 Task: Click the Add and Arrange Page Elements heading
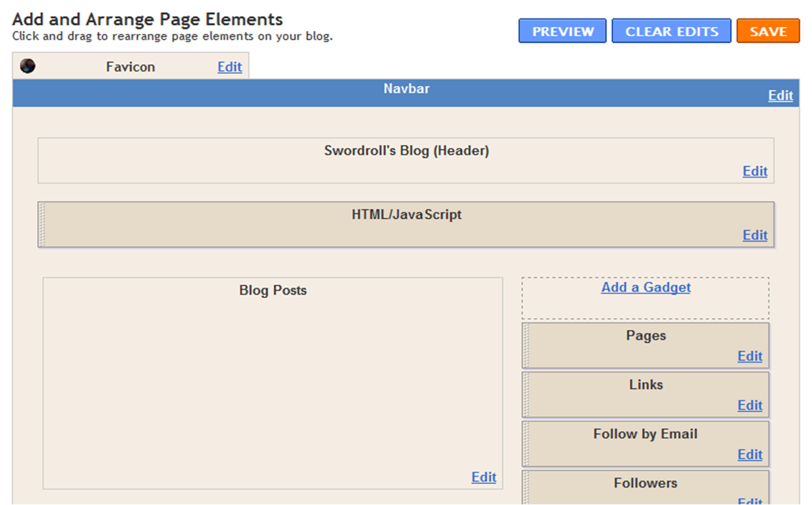coord(147,19)
